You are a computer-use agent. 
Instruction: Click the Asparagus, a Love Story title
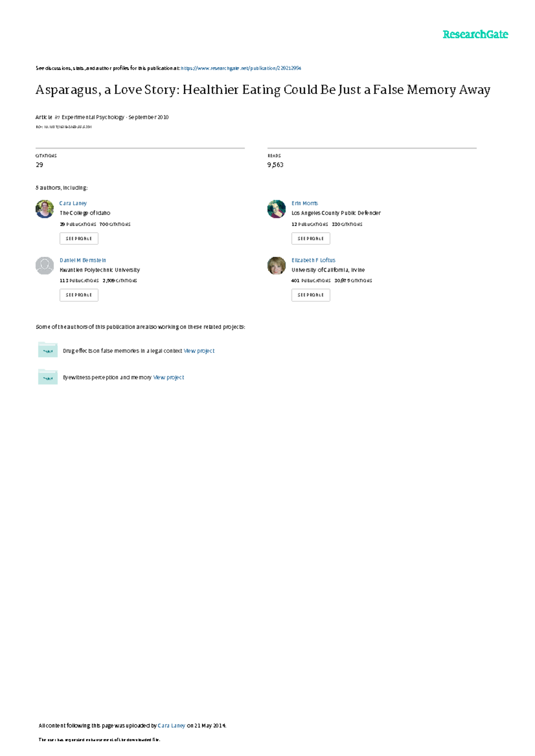click(x=263, y=90)
